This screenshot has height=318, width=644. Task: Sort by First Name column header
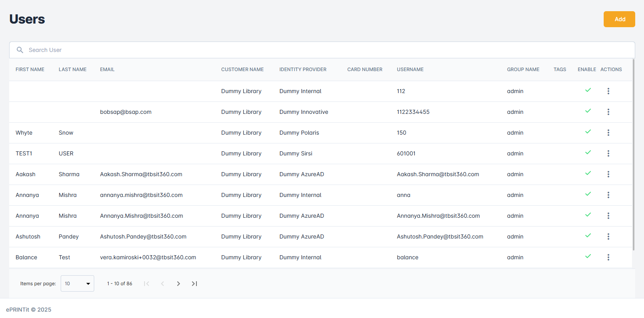[x=30, y=70]
